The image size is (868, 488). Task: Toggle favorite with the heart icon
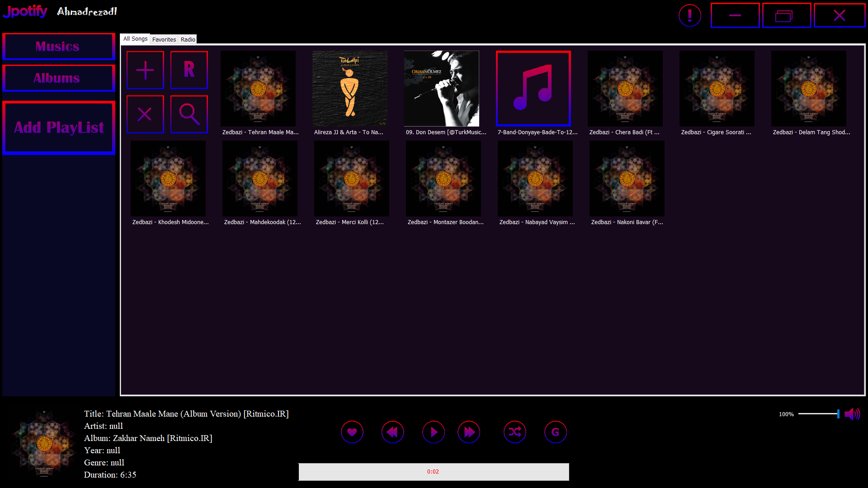352,432
